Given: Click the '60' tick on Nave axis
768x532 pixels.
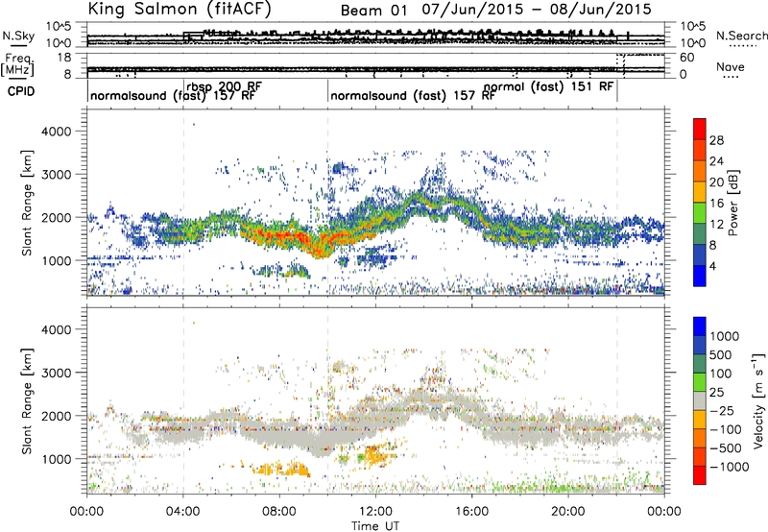Looking at the screenshot, I should coord(687,58).
